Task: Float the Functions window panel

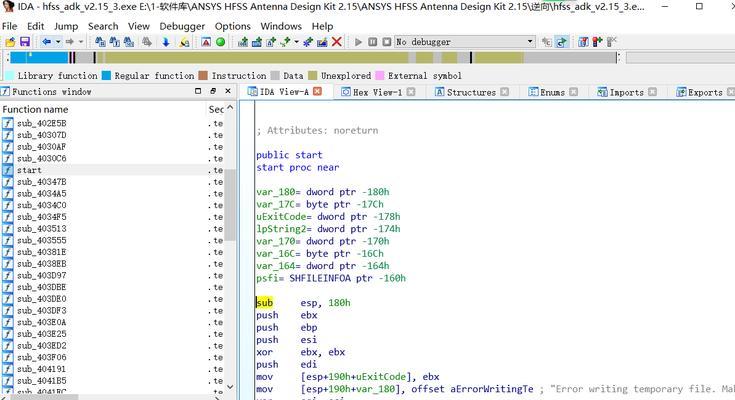Action: [x=213, y=91]
